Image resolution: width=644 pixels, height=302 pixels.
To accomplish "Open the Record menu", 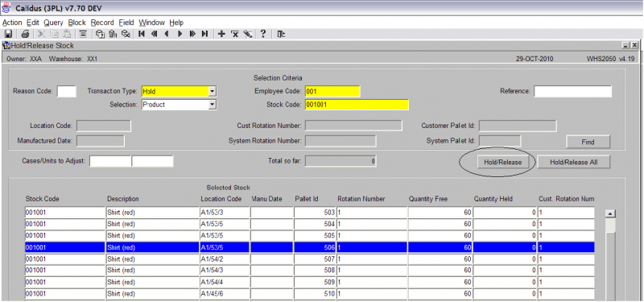I will pyautogui.click(x=102, y=23).
